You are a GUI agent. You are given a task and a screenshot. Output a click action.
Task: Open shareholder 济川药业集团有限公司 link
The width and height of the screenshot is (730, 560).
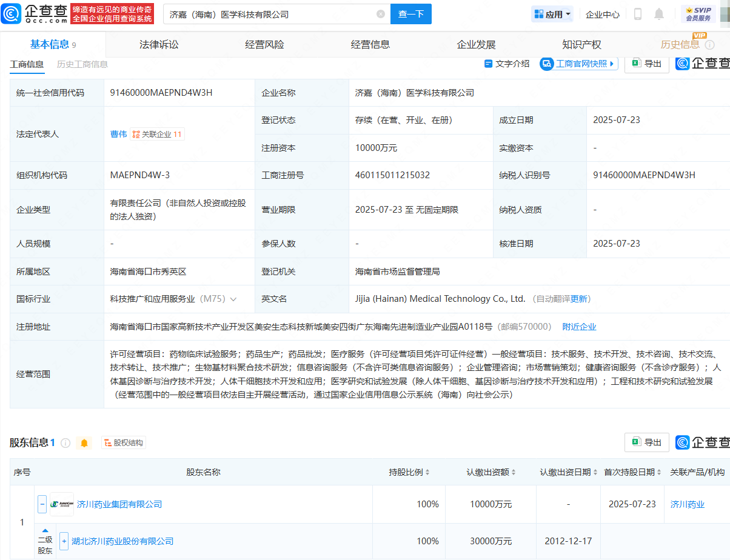[x=119, y=504]
